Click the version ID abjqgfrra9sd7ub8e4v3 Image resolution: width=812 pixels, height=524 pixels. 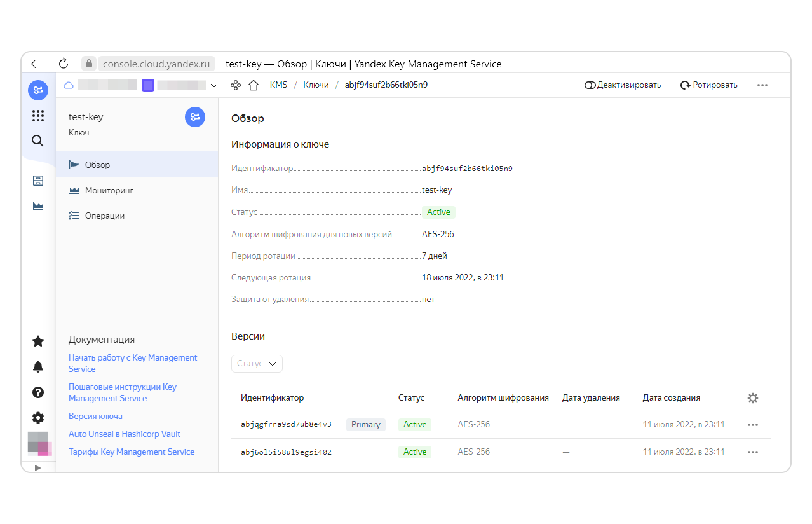click(x=286, y=425)
